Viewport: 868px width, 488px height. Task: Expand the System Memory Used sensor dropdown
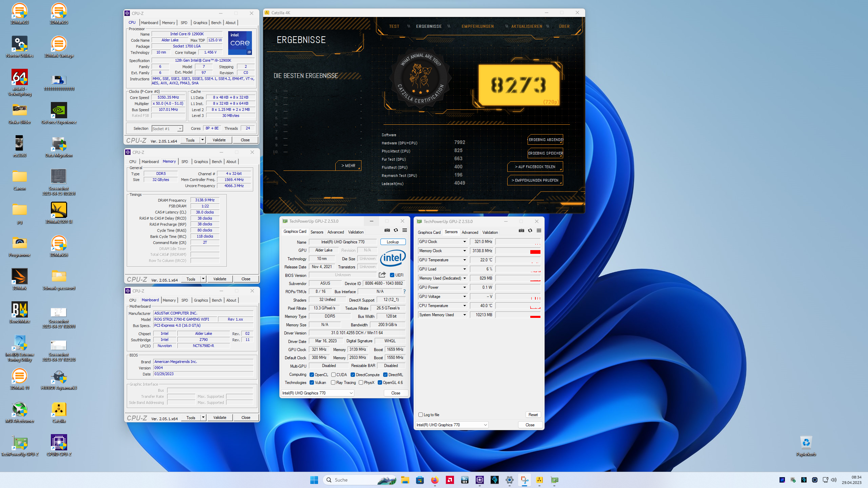465,315
